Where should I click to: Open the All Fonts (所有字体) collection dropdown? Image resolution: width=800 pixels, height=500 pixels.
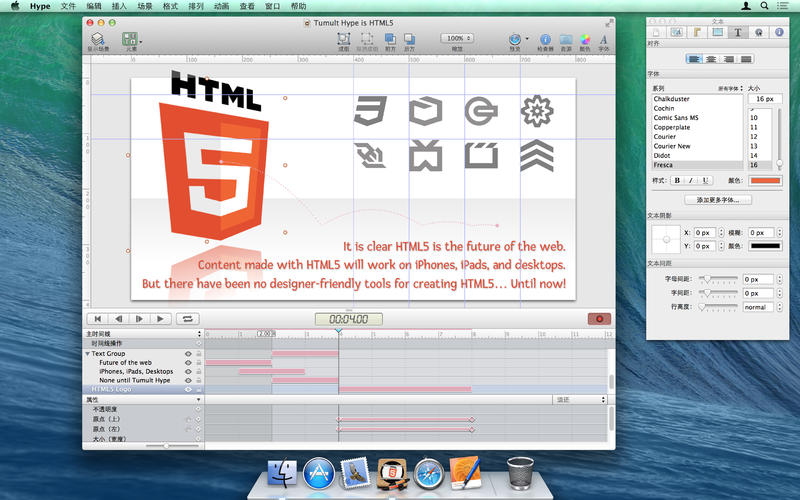coord(730,88)
